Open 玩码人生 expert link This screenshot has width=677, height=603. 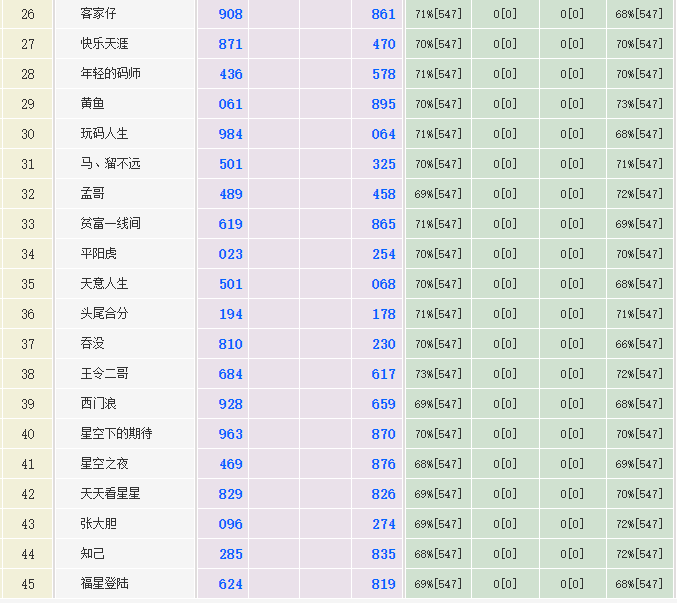(x=105, y=134)
